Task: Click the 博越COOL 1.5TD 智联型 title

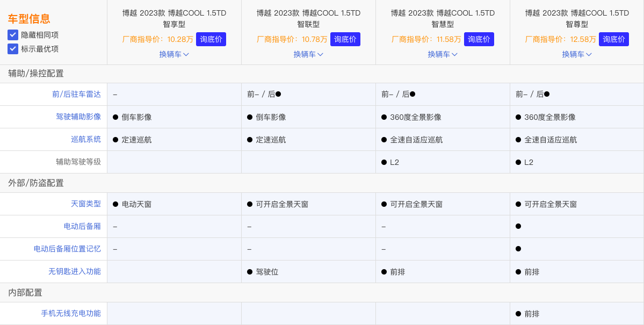Action: pos(308,18)
